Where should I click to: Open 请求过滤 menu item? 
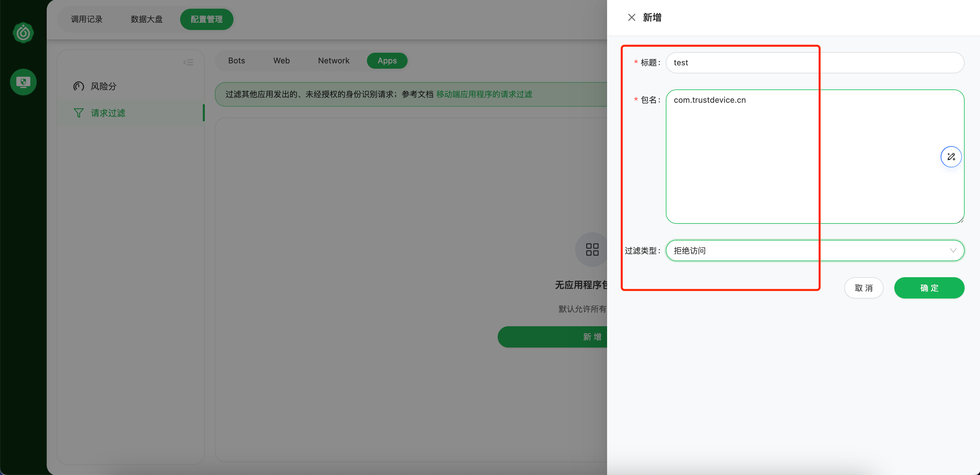click(x=131, y=113)
